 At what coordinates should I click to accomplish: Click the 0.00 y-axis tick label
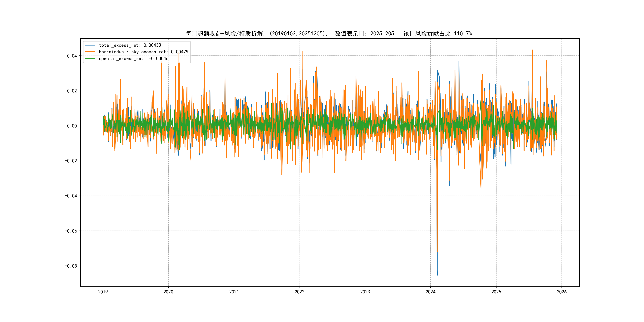coord(72,126)
